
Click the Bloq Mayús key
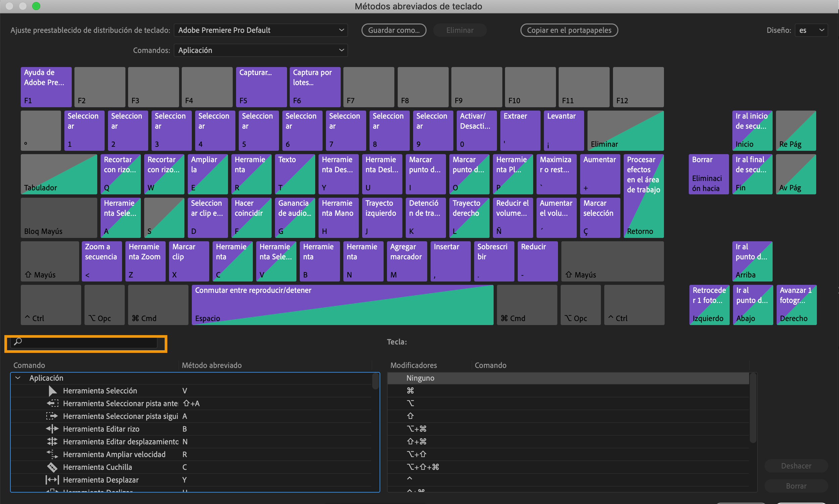tap(59, 218)
